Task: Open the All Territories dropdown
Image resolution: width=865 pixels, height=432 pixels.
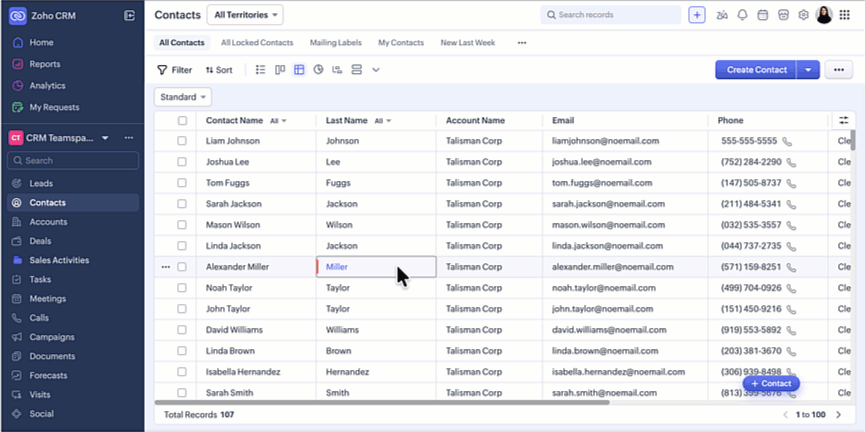Action: click(245, 15)
